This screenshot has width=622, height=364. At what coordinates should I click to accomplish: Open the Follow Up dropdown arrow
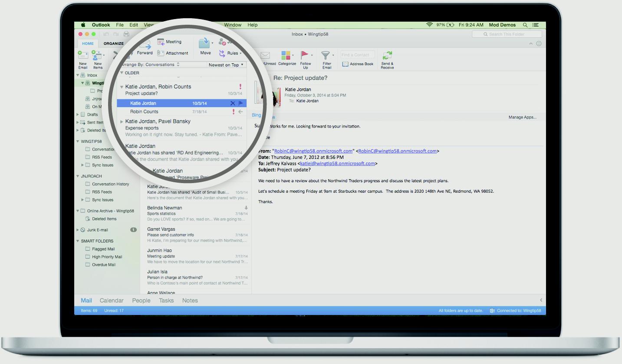312,55
